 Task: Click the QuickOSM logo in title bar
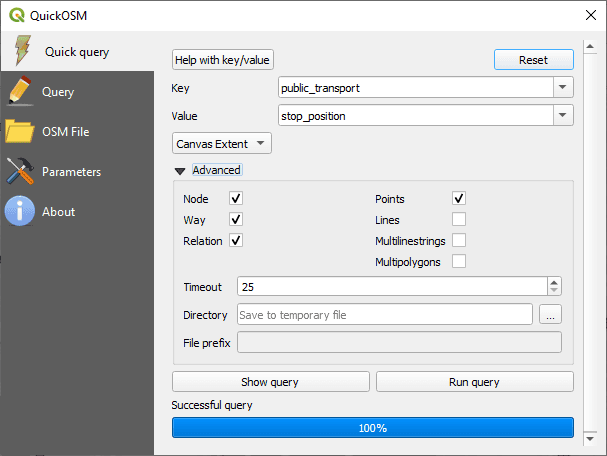tap(15, 15)
